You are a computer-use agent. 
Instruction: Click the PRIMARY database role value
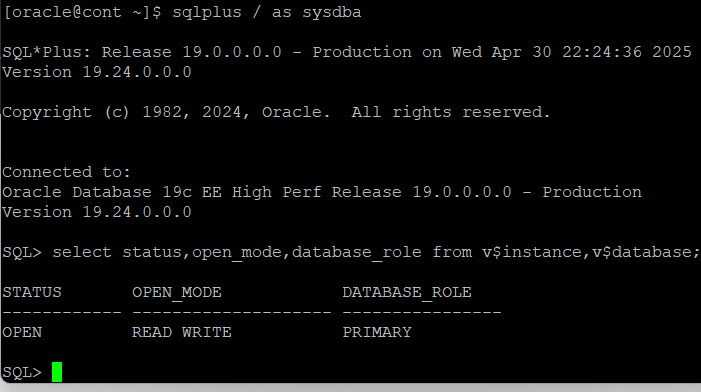tap(377, 333)
